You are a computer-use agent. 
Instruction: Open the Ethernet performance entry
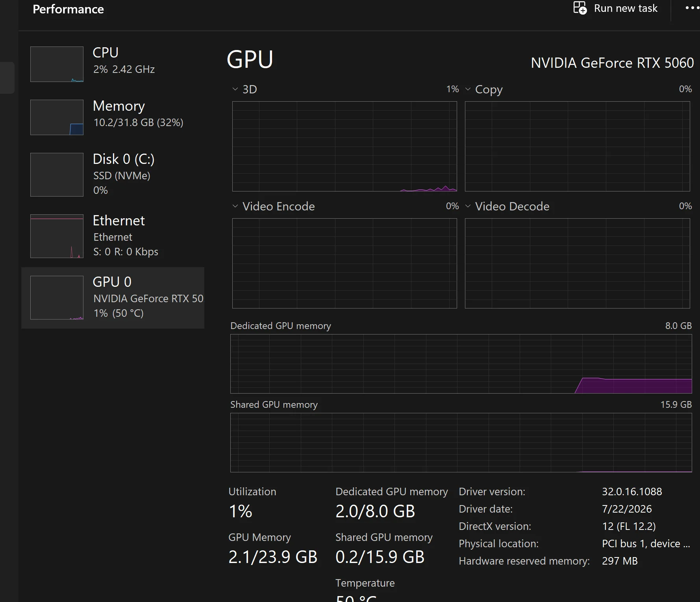pos(113,236)
